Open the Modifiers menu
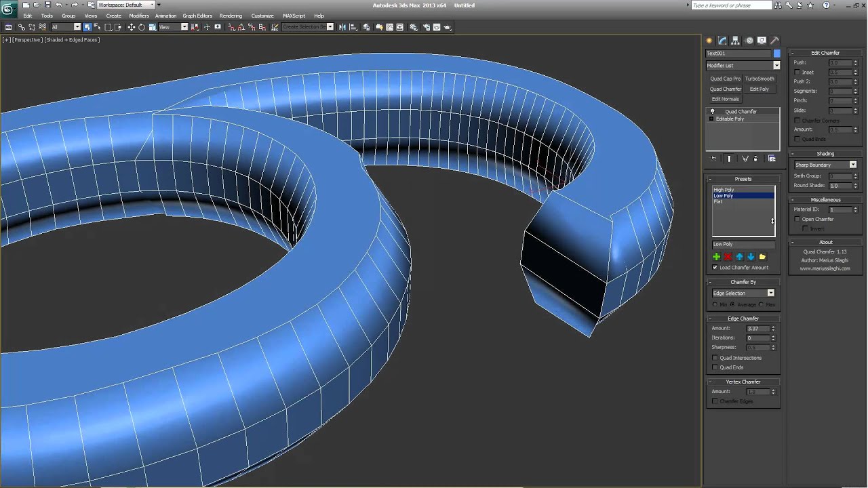The image size is (868, 488). tap(139, 16)
